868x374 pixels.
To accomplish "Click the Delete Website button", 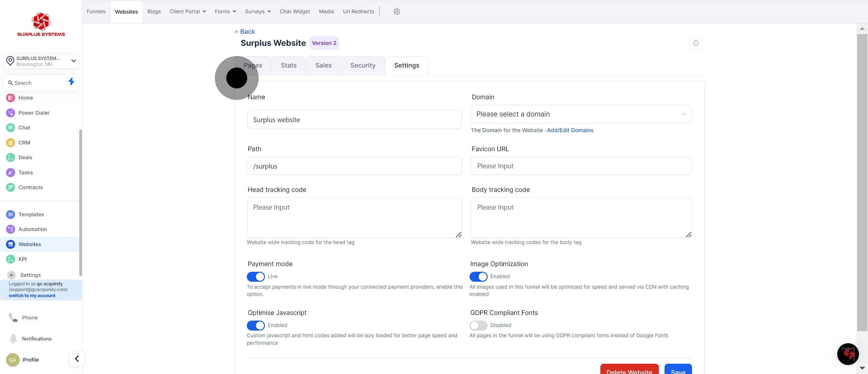I will pos(629,370).
